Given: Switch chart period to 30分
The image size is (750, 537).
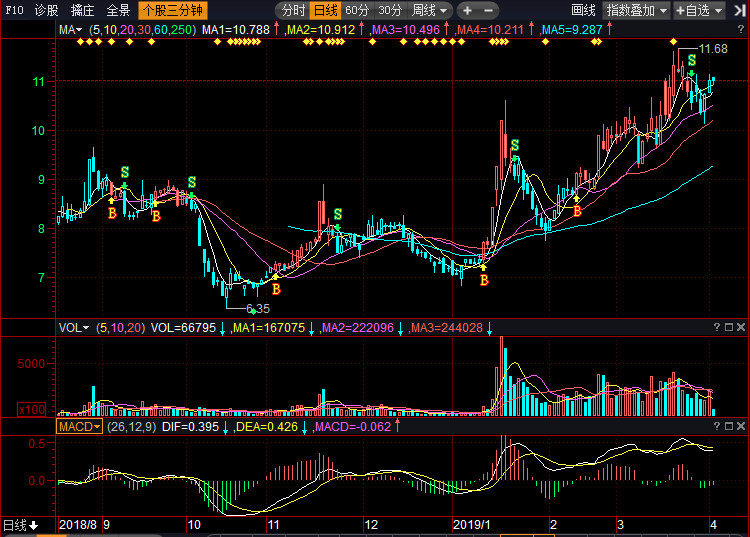Looking at the screenshot, I should 389,10.
